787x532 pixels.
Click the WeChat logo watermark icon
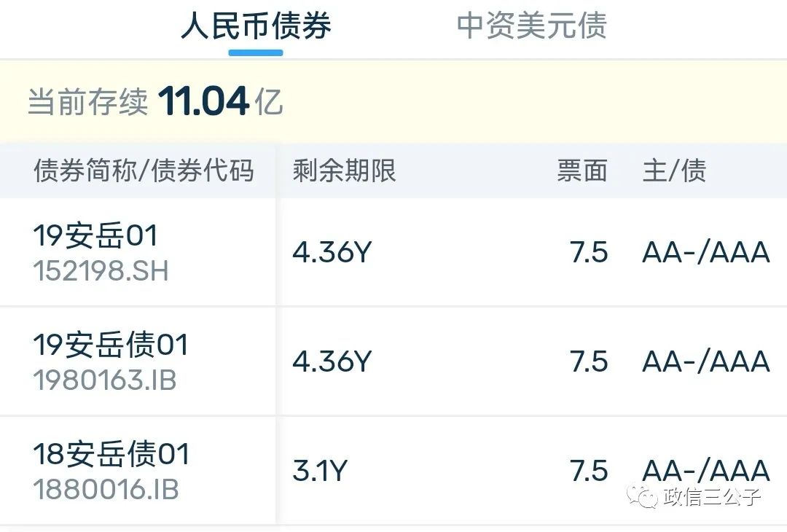[641, 496]
